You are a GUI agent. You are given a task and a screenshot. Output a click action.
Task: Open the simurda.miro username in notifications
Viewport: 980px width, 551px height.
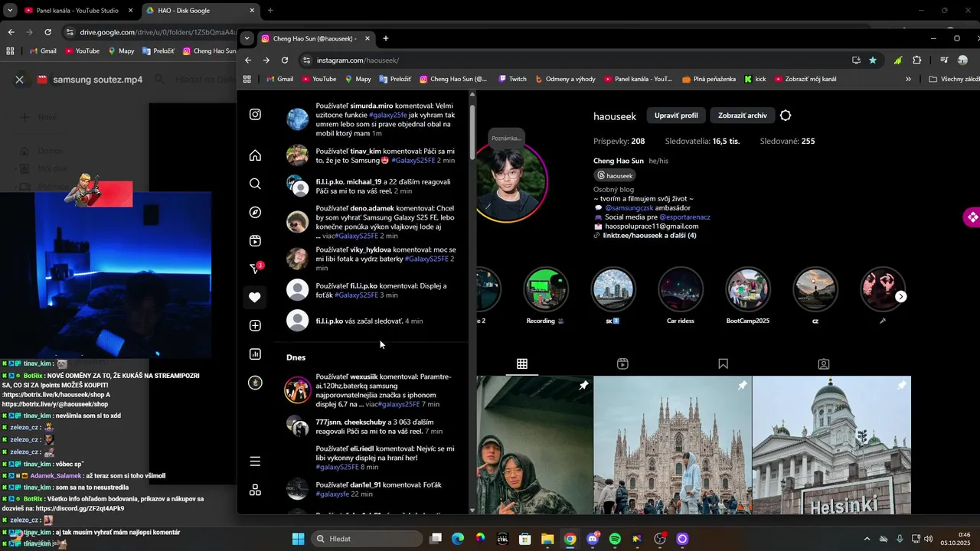tap(371, 106)
